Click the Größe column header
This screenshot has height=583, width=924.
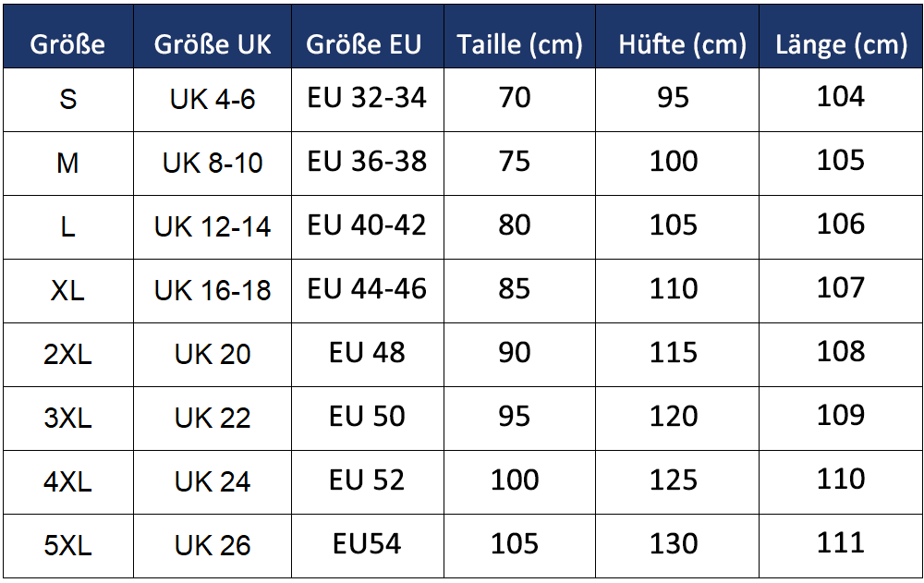click(67, 44)
